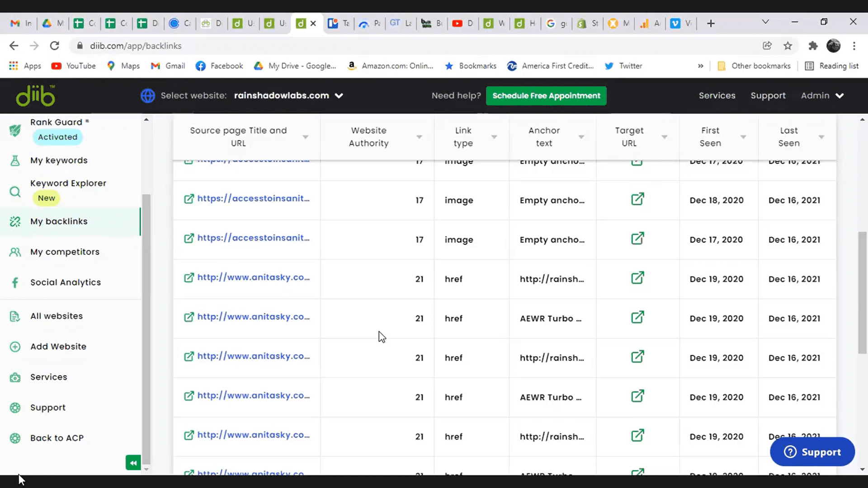Click the blue Support chat button

pos(812,452)
